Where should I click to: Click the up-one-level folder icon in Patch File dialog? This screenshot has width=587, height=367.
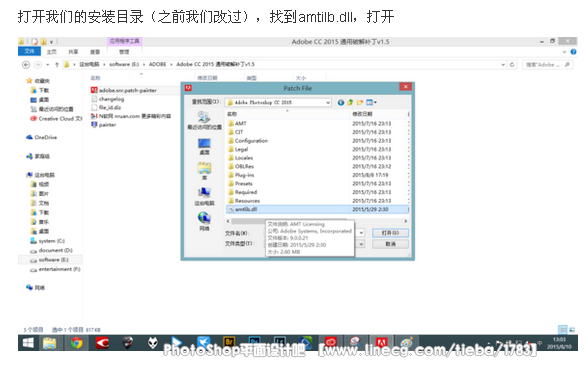click(x=350, y=102)
